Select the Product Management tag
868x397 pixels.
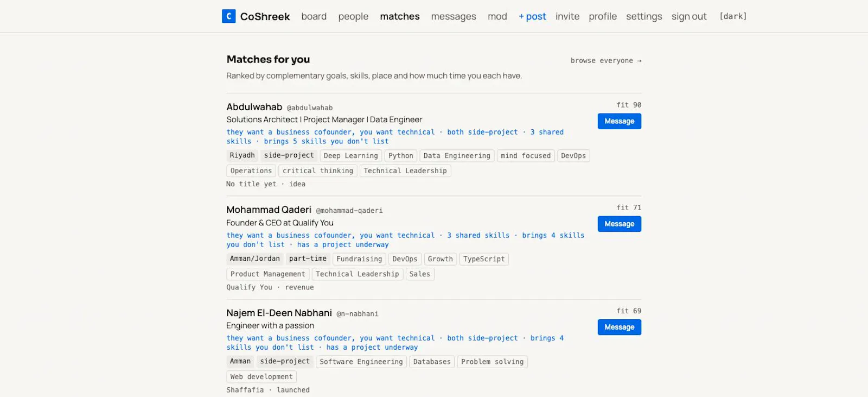tap(268, 274)
